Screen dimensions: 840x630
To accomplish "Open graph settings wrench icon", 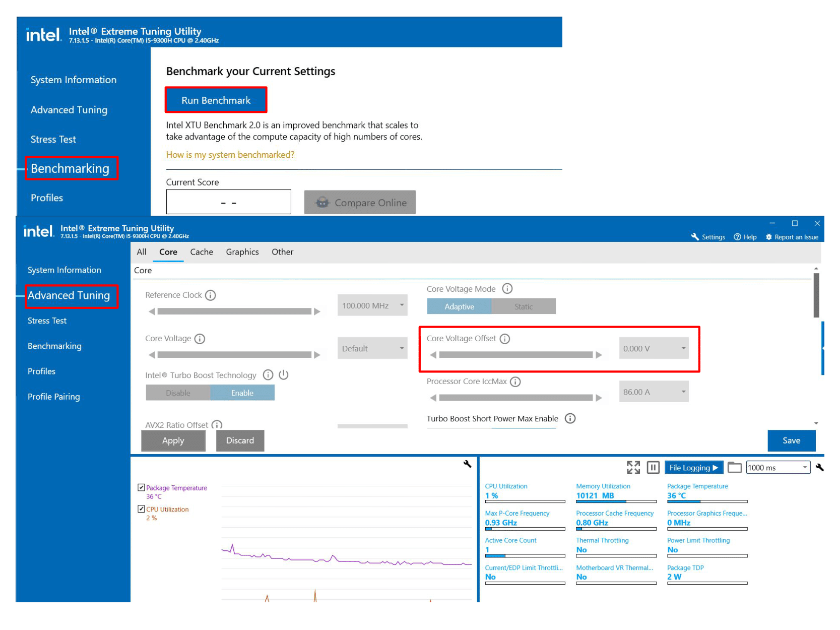I will pos(467,464).
